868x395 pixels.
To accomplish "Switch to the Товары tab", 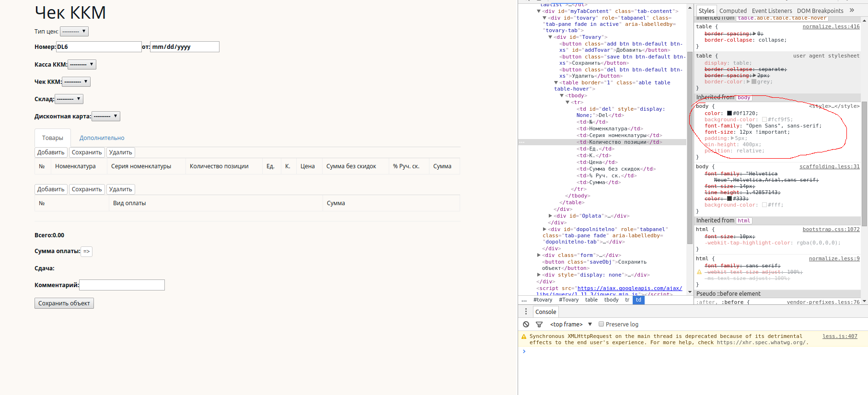I will click(x=53, y=138).
